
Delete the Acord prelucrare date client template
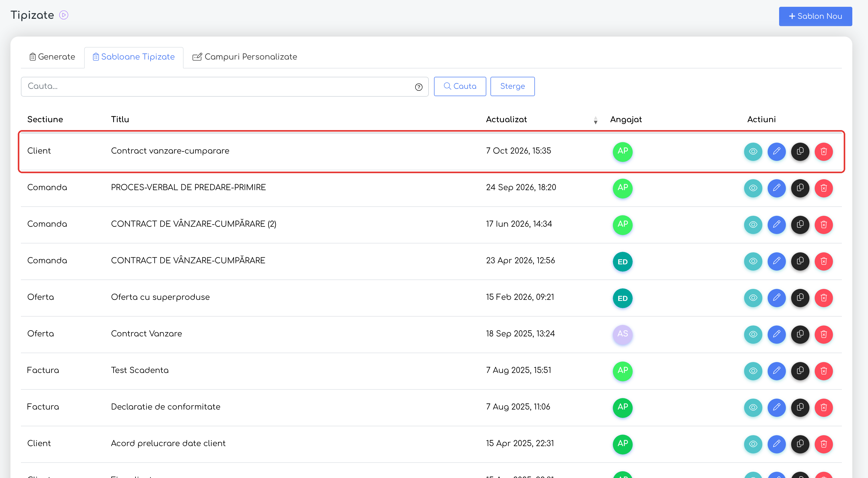click(824, 444)
